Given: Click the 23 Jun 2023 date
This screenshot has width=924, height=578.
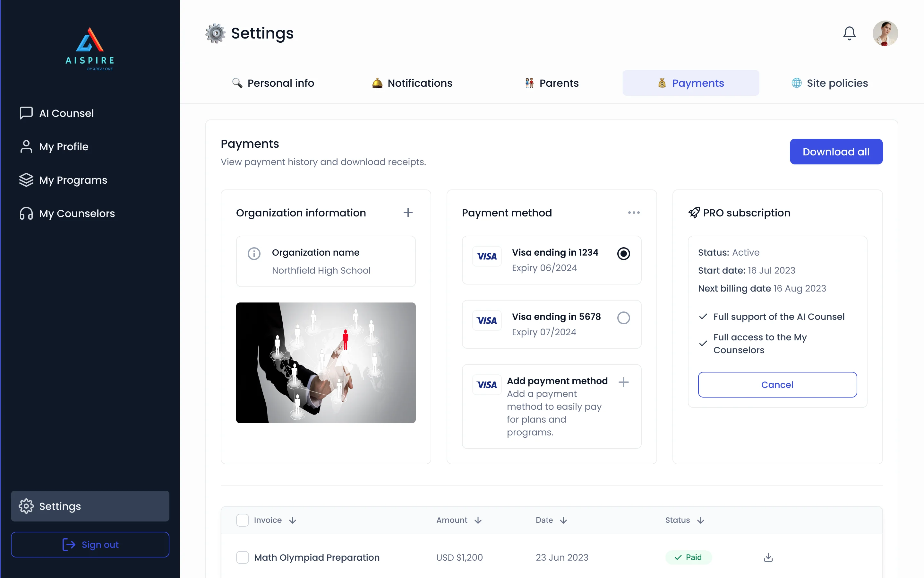Looking at the screenshot, I should (x=562, y=557).
